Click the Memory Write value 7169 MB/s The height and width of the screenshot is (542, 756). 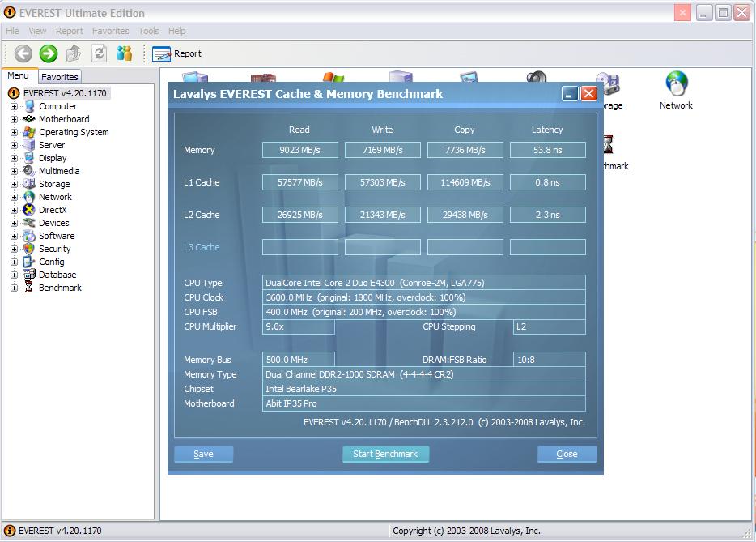point(383,150)
